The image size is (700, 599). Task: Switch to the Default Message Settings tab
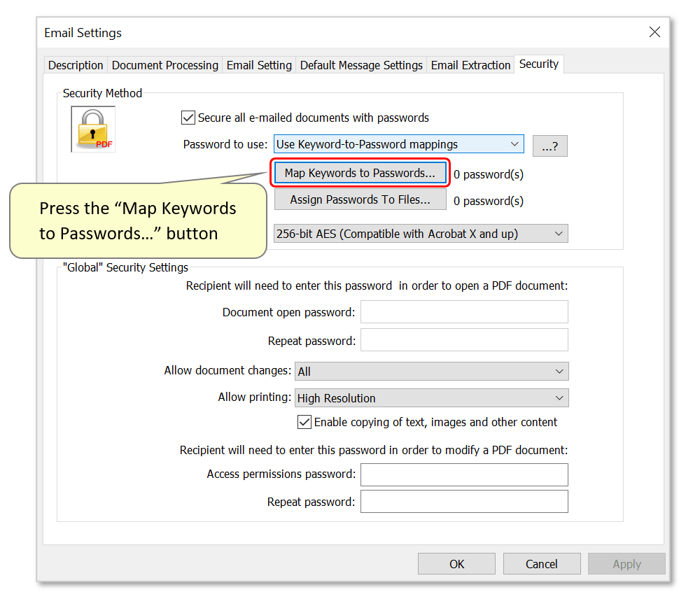(361, 64)
